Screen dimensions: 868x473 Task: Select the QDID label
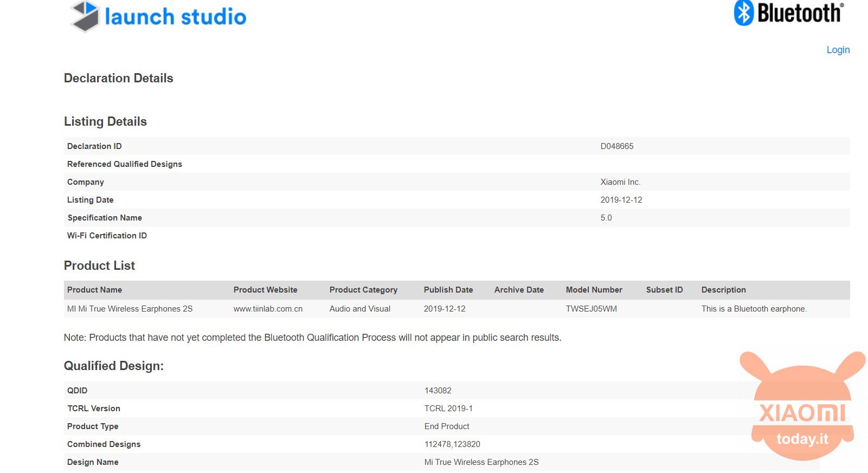pos(77,391)
